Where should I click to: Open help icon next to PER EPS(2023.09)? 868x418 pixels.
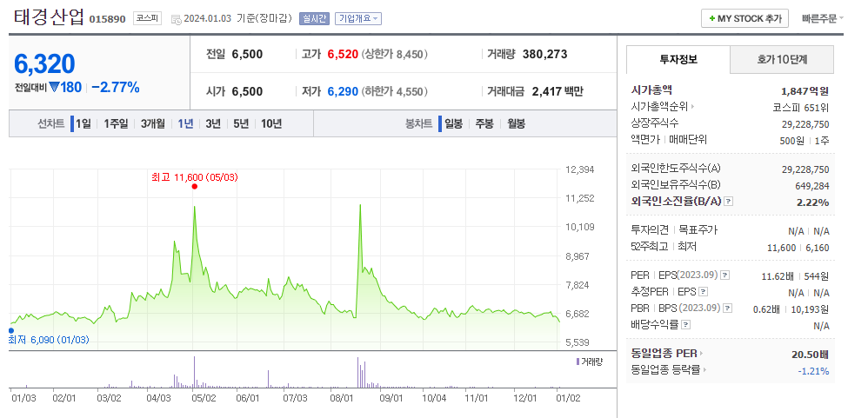[x=725, y=275]
